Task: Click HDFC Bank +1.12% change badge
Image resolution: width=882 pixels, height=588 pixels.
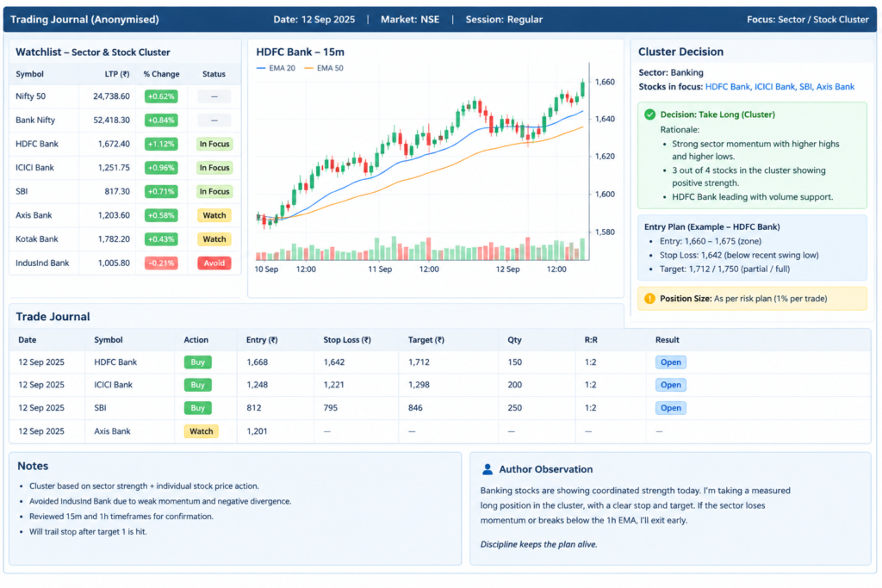Action: coord(161,144)
